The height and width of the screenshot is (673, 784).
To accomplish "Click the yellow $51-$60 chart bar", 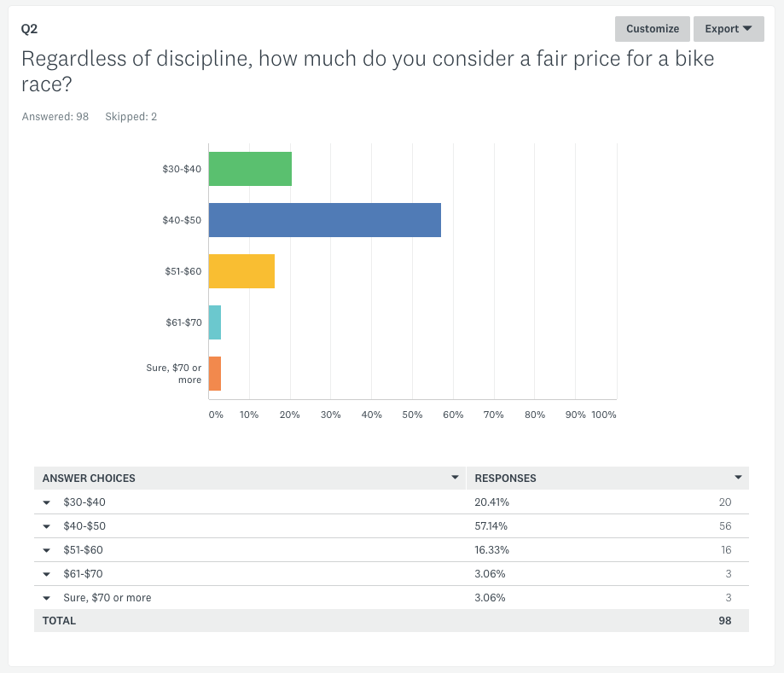I will point(241,271).
